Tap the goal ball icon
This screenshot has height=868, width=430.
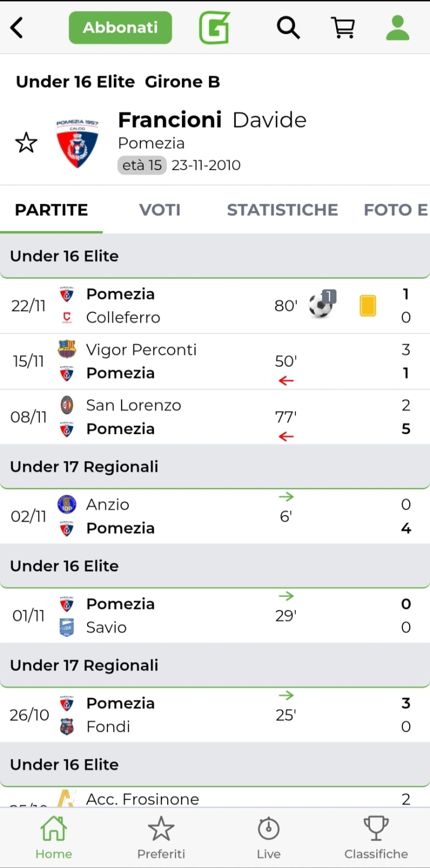(x=321, y=305)
